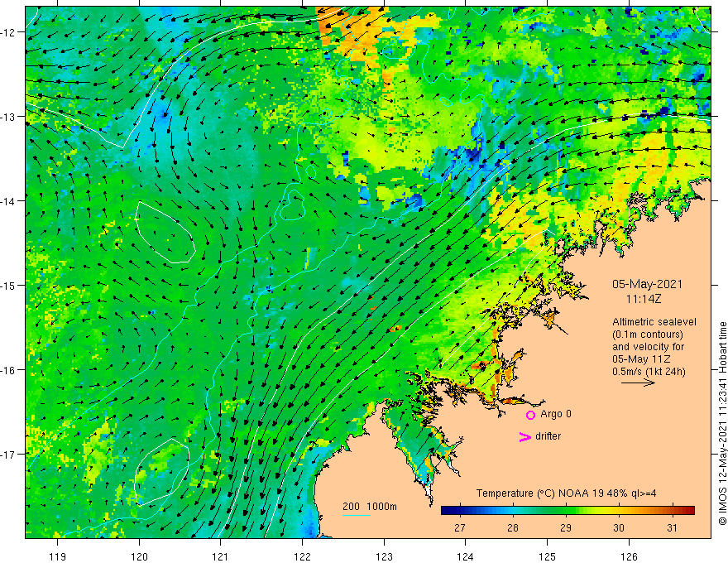Click the cyan 200m depth contour legend line

356,515
